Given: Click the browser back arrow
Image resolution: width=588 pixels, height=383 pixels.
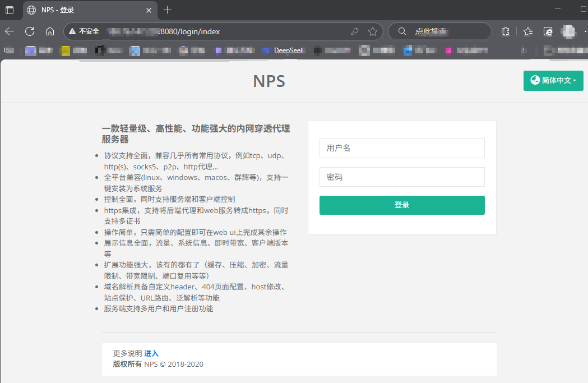Looking at the screenshot, I should (x=10, y=31).
